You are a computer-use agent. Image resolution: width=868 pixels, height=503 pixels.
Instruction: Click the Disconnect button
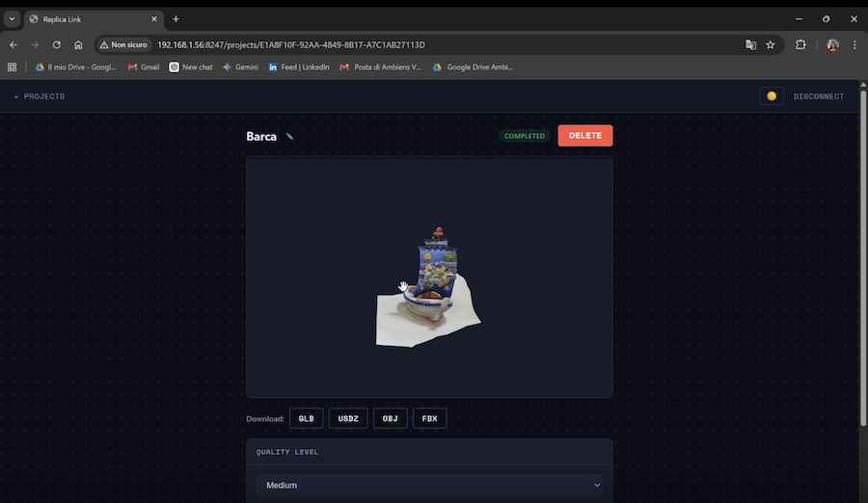(x=818, y=96)
